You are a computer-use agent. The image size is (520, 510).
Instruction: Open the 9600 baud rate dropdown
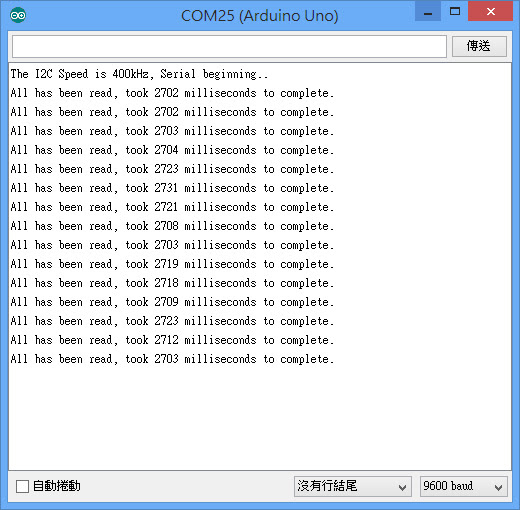coord(464,486)
